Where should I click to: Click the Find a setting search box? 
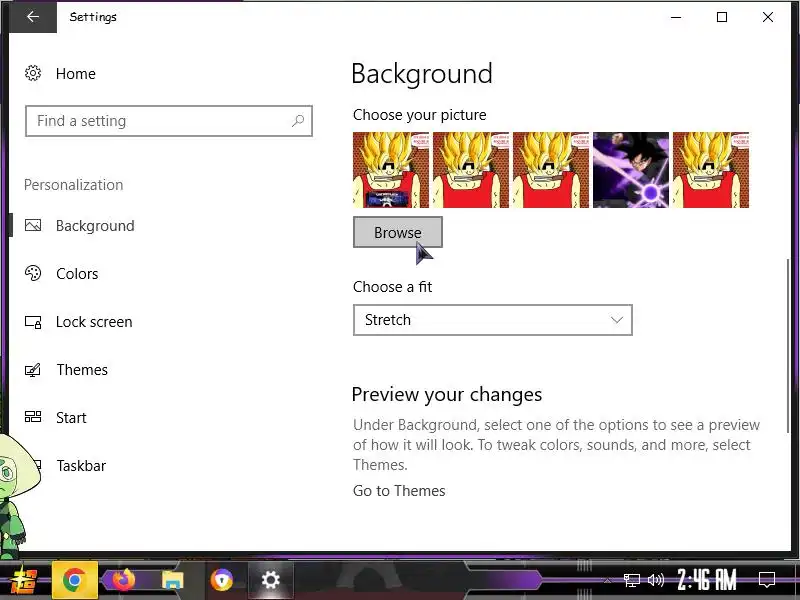[169, 121]
